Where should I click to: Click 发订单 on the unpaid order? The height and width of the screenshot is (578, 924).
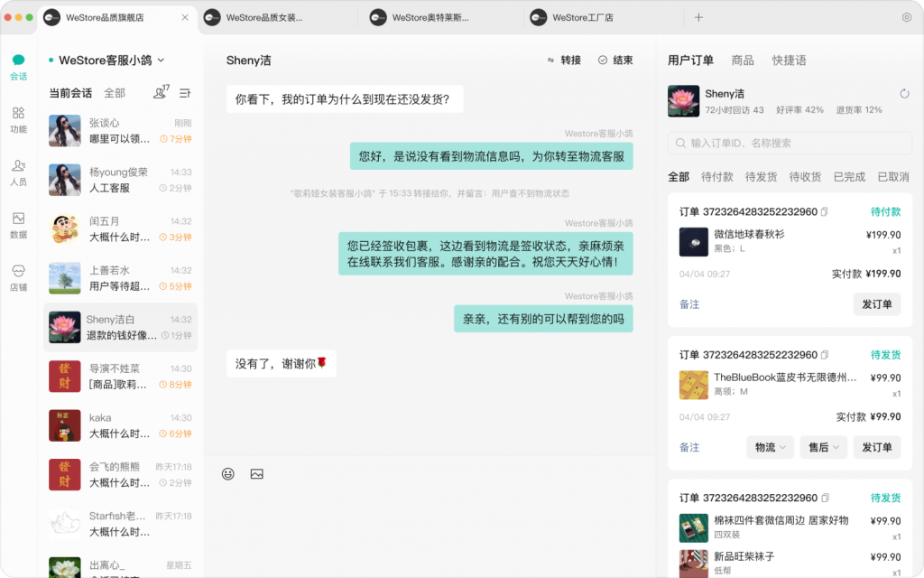875,304
